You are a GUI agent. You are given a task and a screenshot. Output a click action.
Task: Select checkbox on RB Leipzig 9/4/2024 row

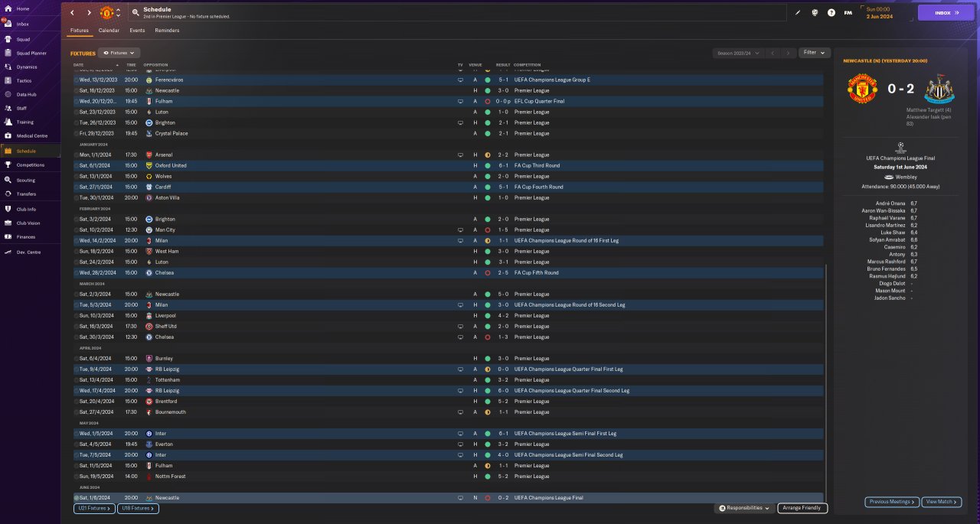[77, 369]
